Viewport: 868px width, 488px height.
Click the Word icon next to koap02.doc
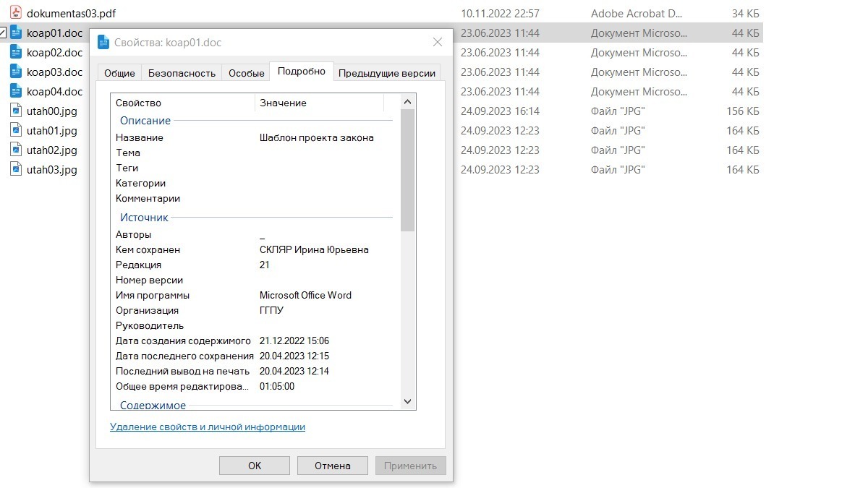pyautogui.click(x=16, y=52)
